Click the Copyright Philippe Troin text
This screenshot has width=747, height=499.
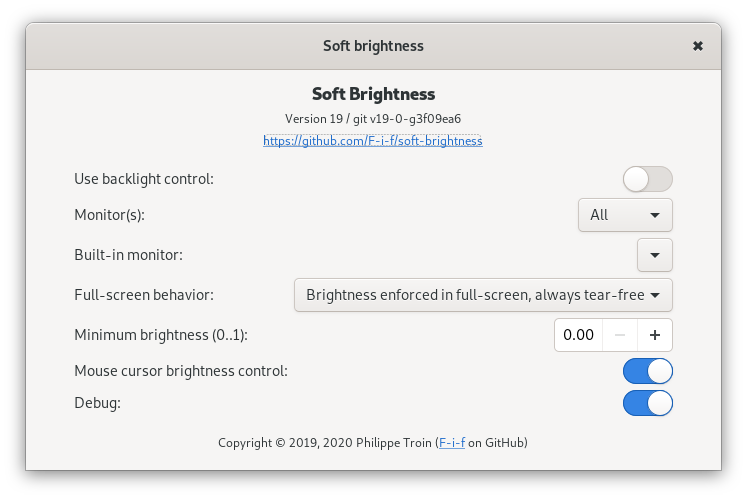click(326, 442)
